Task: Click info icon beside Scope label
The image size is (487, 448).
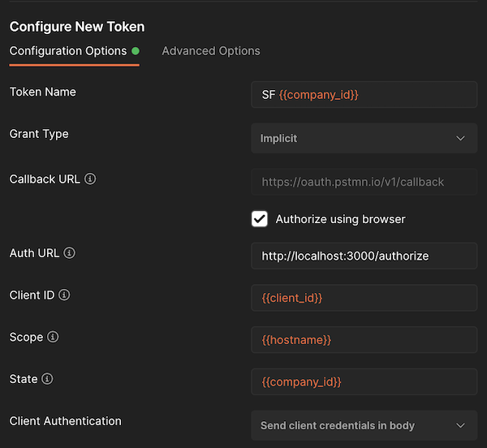Action: click(x=54, y=337)
